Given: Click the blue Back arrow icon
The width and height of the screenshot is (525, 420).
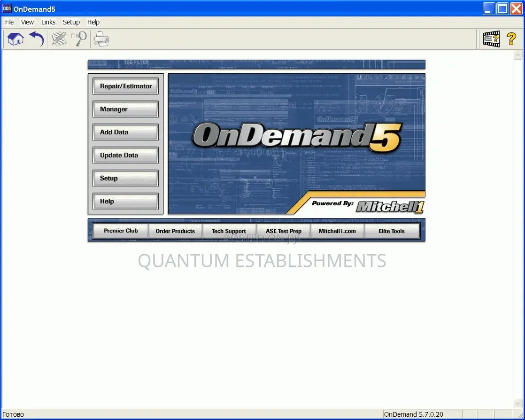Looking at the screenshot, I should click(37, 39).
